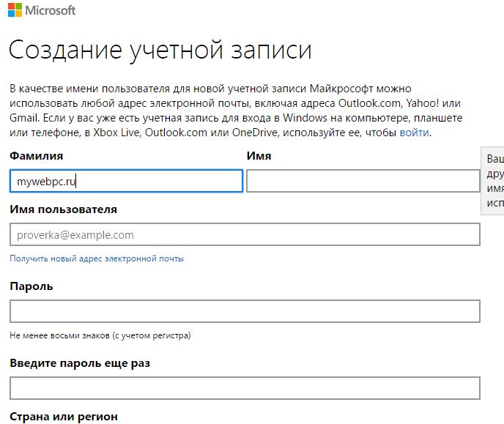504x424 pixels.
Task: Open 'Получить новый адрес электронной почты' link
Action: tap(97, 259)
